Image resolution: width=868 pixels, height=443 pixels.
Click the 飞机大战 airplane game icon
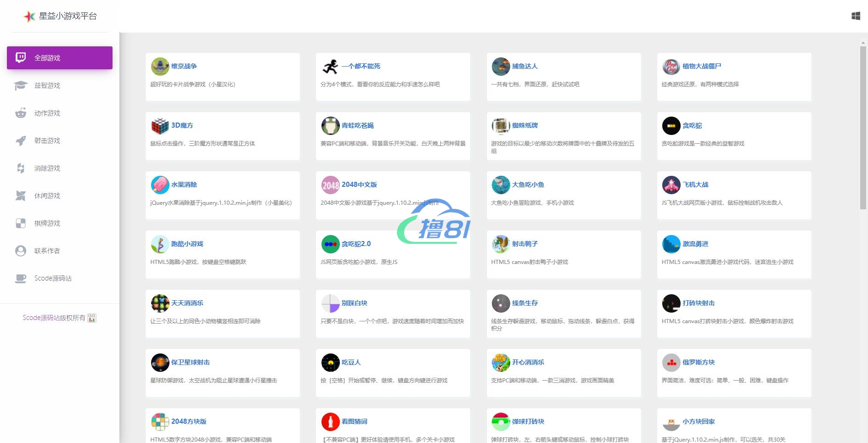[x=671, y=185]
